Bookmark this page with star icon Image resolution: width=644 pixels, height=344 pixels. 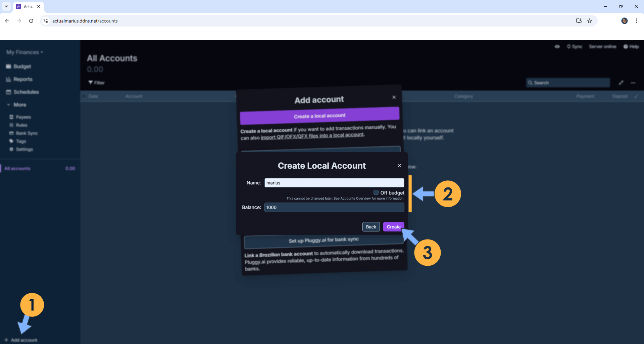point(590,21)
